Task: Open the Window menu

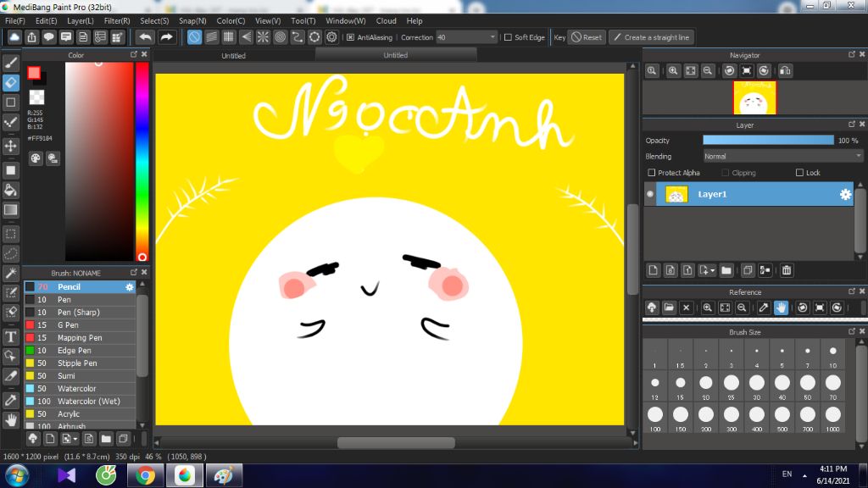Action: pyautogui.click(x=346, y=21)
